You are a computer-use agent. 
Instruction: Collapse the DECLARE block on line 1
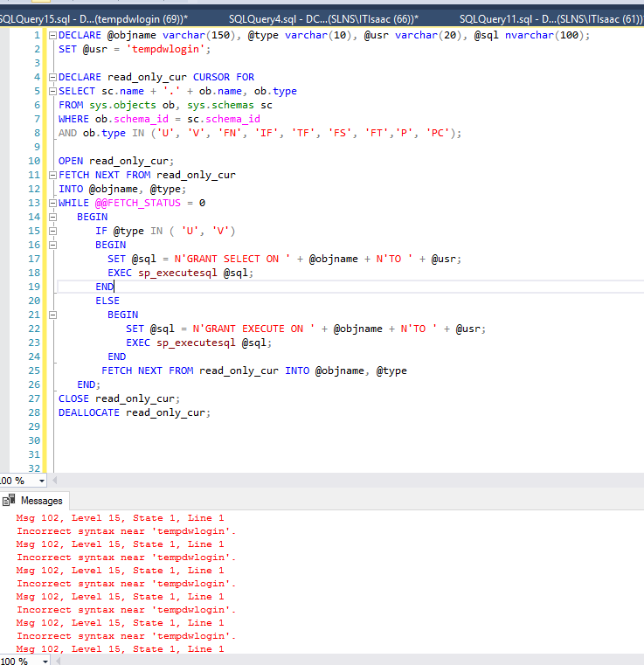click(x=53, y=36)
